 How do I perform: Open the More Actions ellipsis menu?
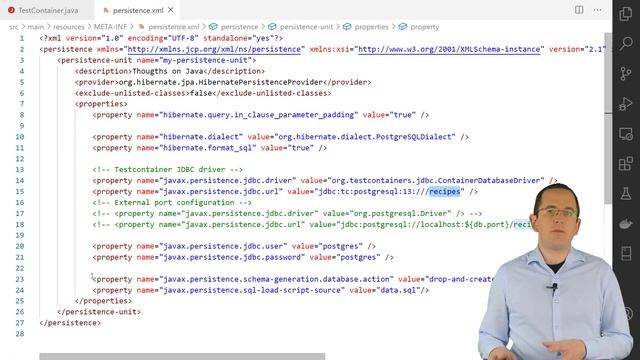[597, 10]
